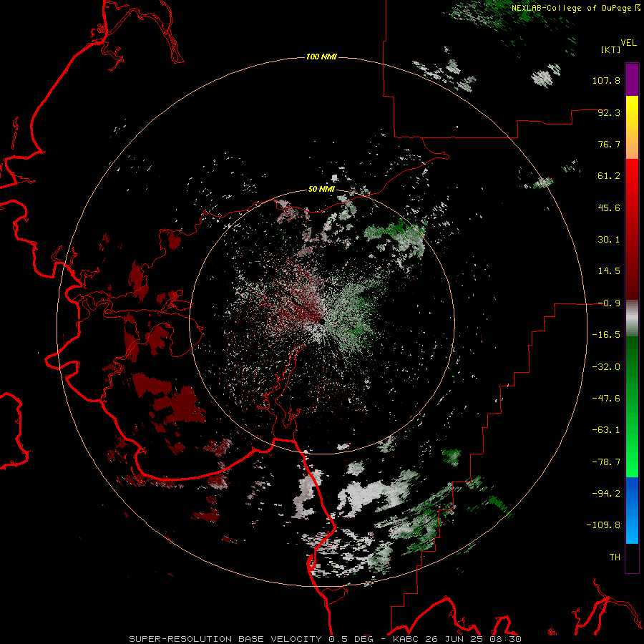644x644 pixels.
Task: Pick the blue segment of the color bar
Action: (x=632, y=510)
